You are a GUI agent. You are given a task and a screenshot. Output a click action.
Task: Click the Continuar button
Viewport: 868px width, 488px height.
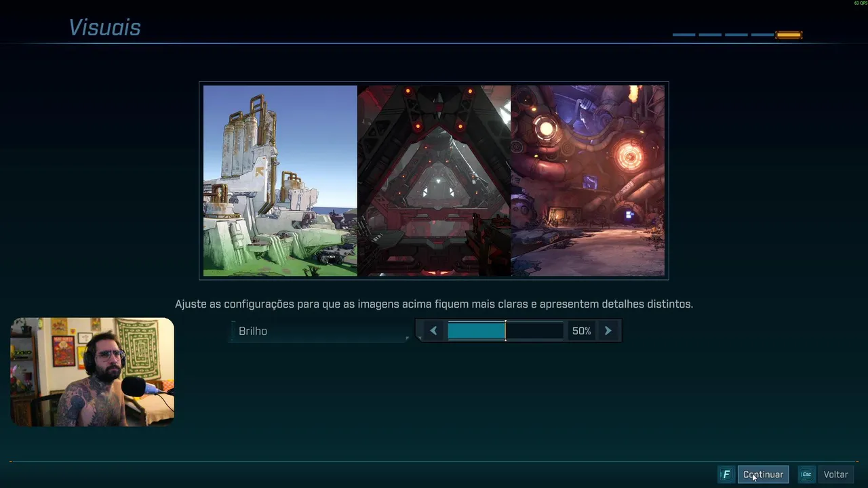point(763,474)
